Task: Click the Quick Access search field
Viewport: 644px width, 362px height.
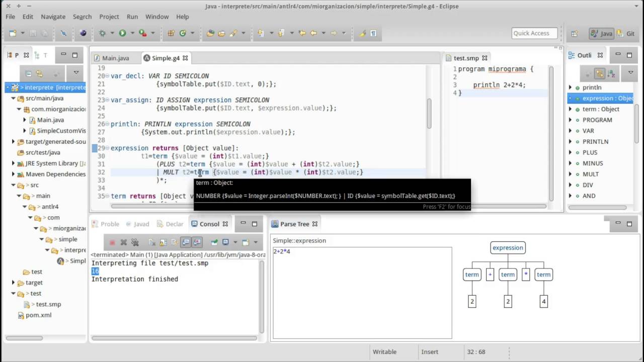Action: (534, 33)
